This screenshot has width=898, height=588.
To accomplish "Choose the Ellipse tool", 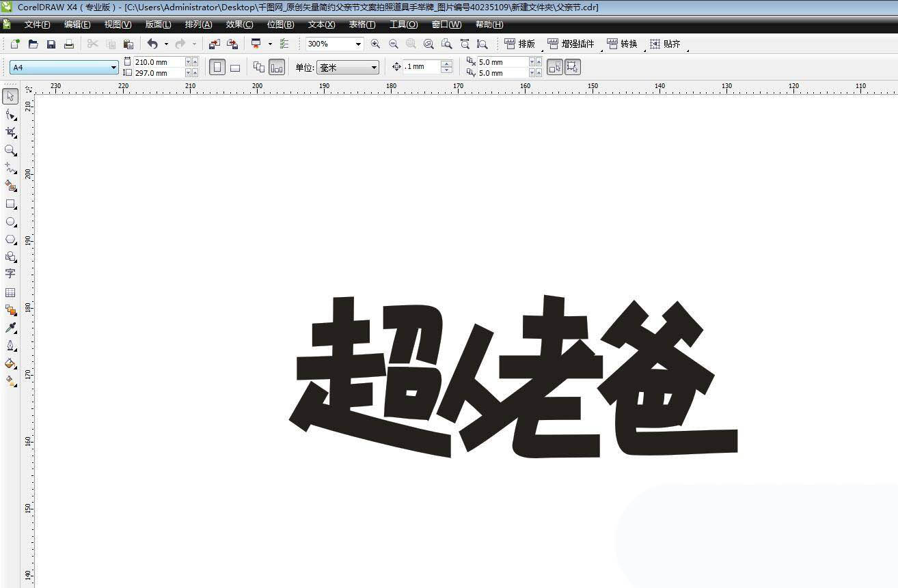I will point(10,222).
